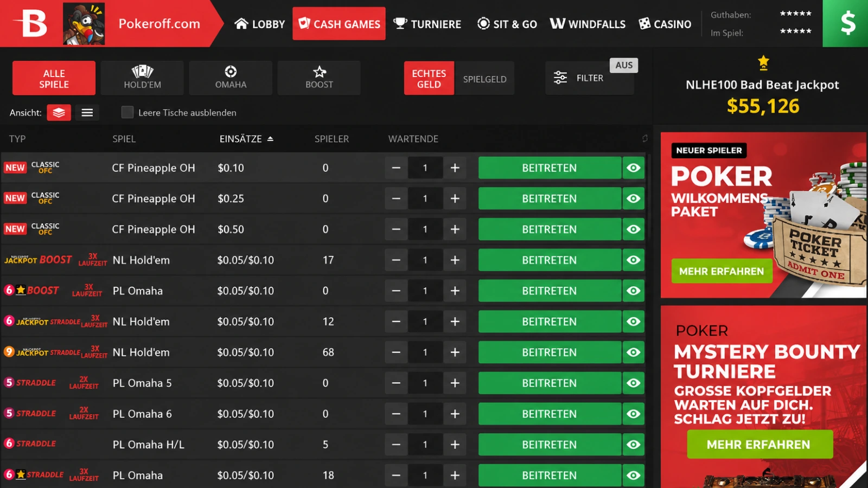Open the Casino tab

click(x=665, y=24)
